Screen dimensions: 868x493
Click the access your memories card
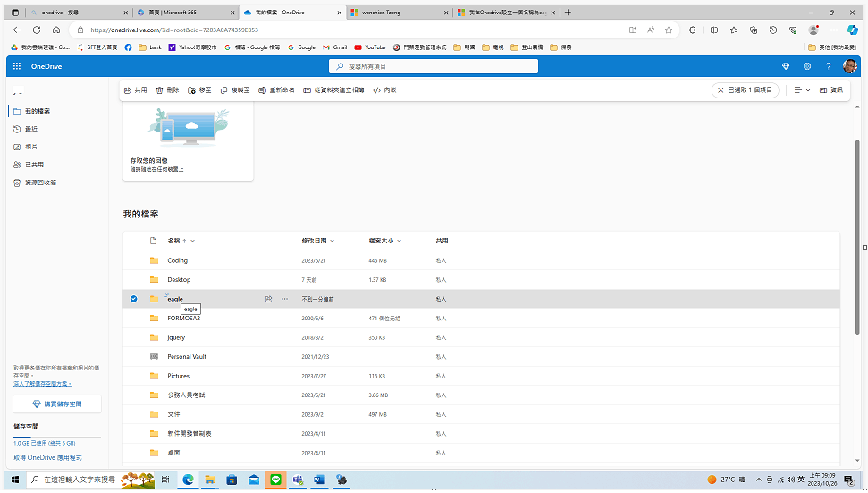189,141
